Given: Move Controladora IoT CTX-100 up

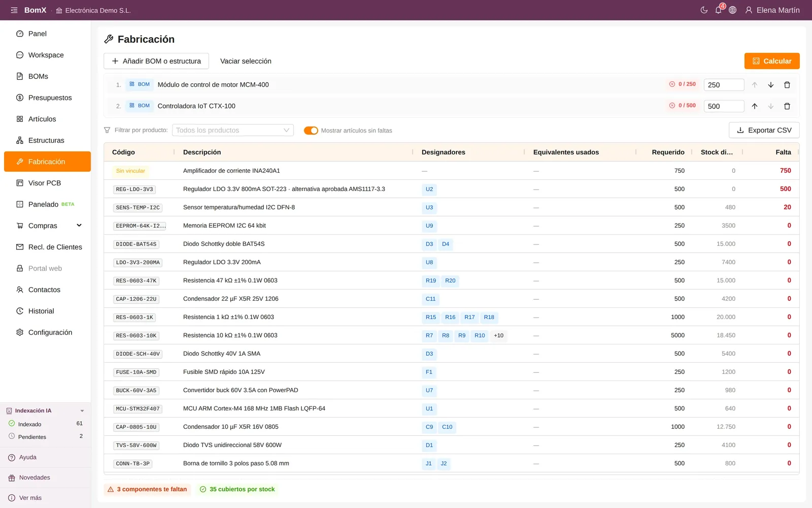Looking at the screenshot, I should pyautogui.click(x=755, y=106).
